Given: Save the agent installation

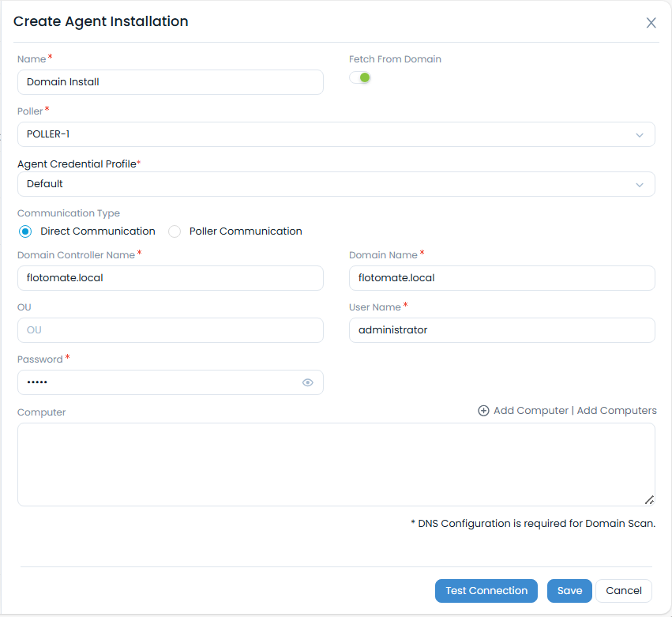Looking at the screenshot, I should pos(569,590).
